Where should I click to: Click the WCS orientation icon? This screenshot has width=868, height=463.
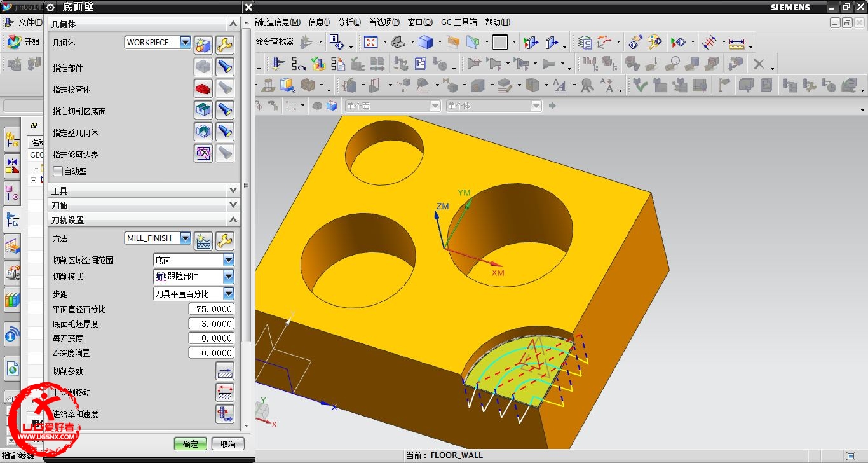pos(605,42)
